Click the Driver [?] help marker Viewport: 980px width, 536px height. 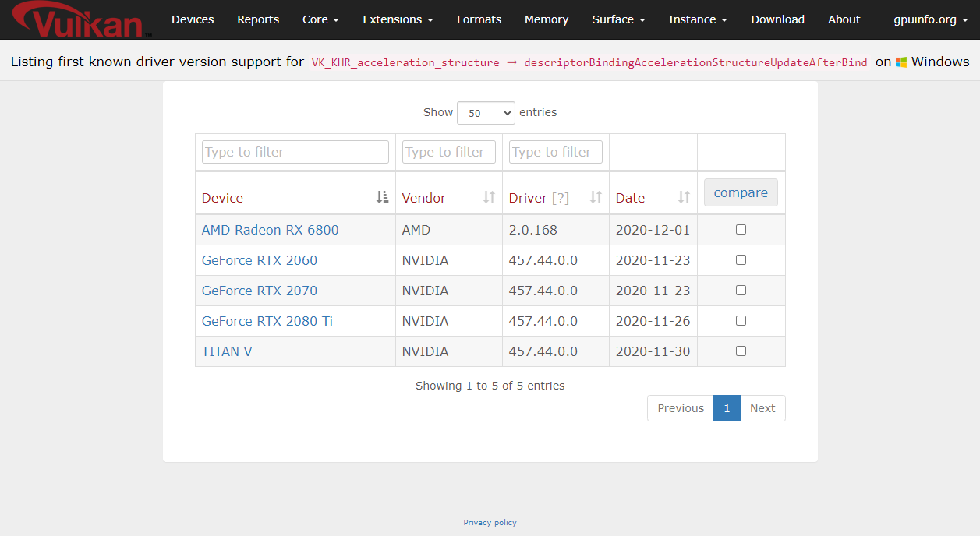point(561,198)
